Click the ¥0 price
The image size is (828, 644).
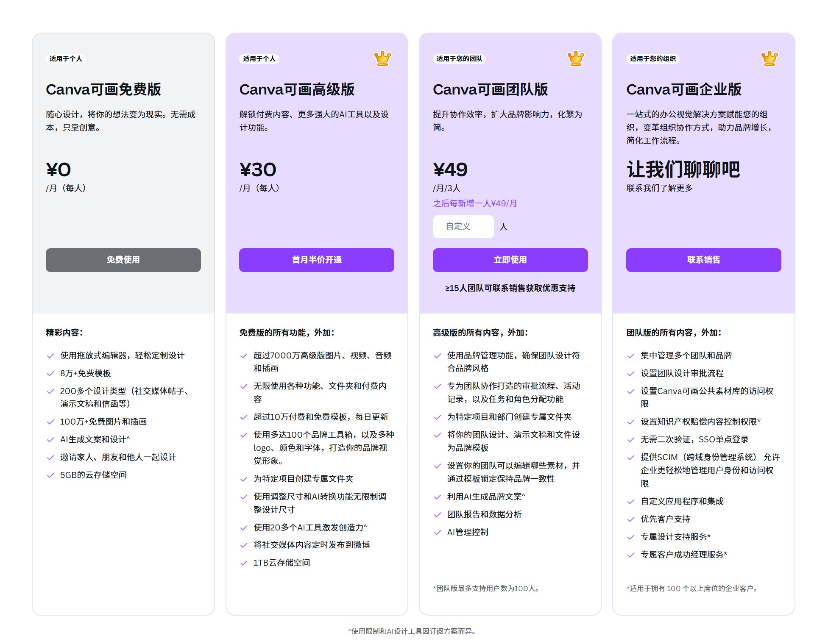coord(59,170)
